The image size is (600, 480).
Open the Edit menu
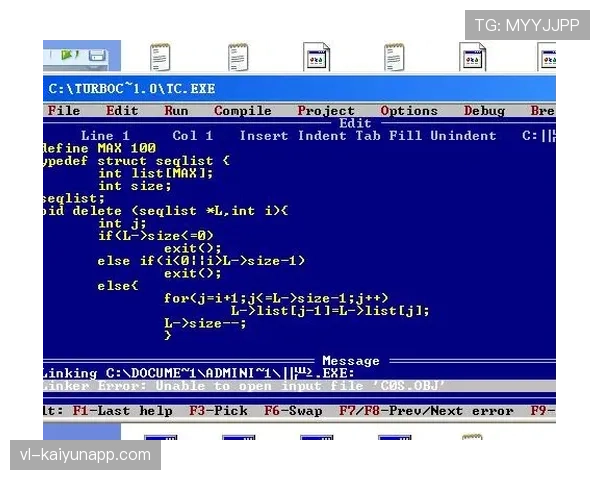click(122, 111)
